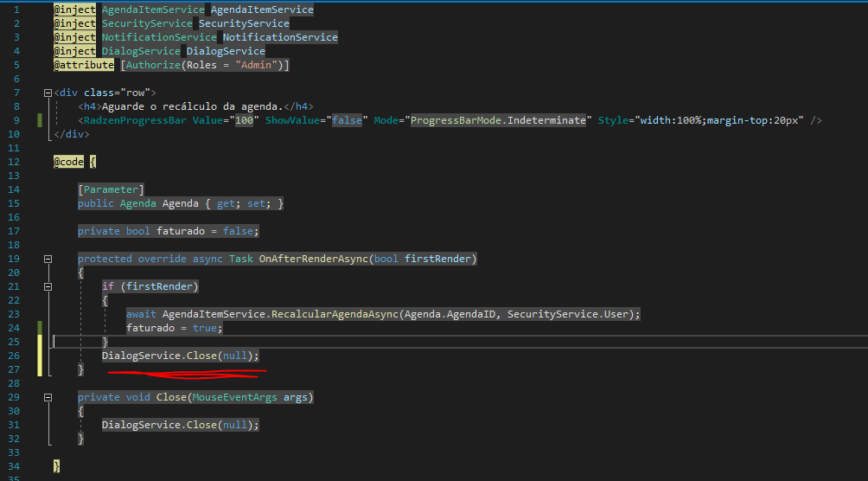Image resolution: width=868 pixels, height=481 pixels.
Task: Click the h4 text 'Aguarde o recálculo da agenda.'
Action: coord(192,106)
